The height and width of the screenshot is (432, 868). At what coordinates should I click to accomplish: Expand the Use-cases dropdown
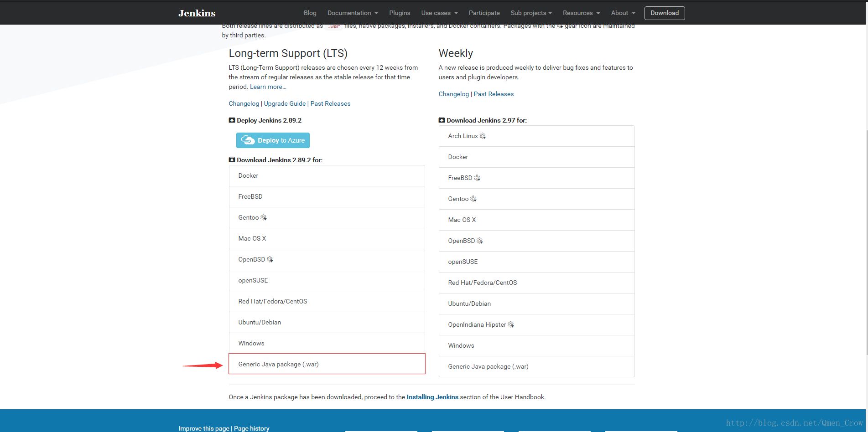pos(439,13)
